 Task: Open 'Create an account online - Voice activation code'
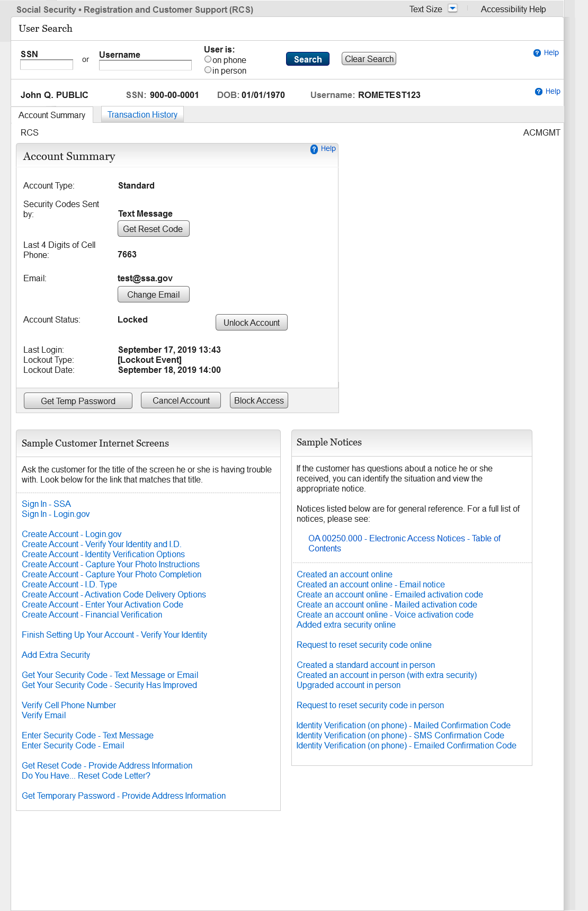(x=385, y=614)
